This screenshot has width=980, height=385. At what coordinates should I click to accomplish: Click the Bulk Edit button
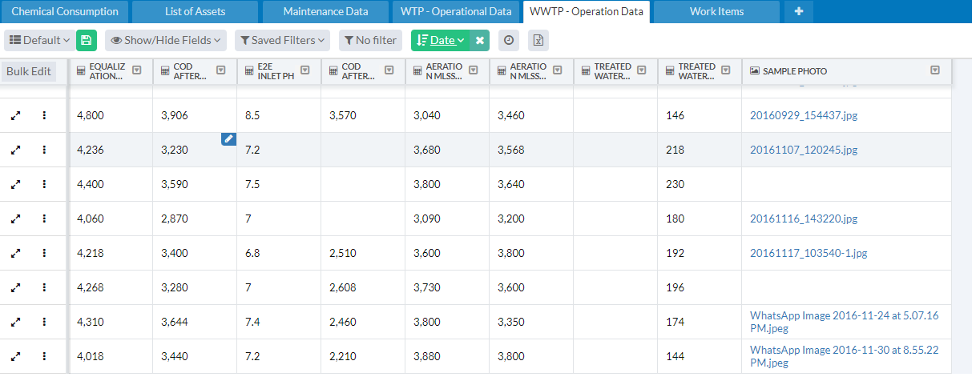29,71
